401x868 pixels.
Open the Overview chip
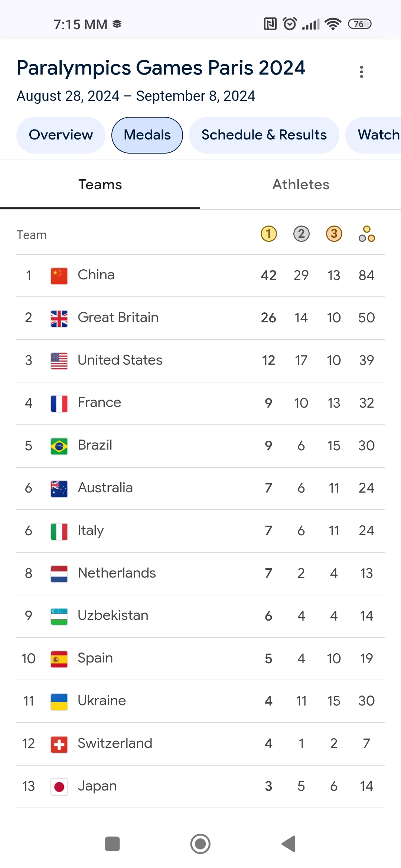[61, 135]
